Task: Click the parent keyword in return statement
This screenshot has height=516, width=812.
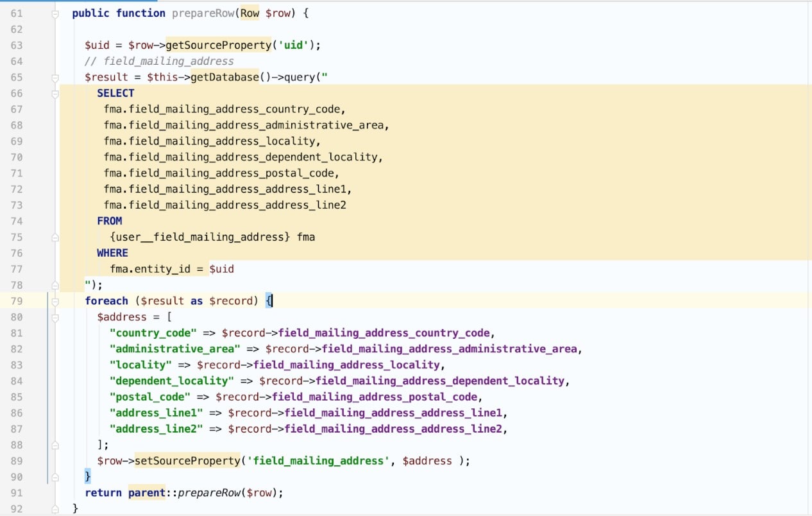Action: tap(146, 493)
